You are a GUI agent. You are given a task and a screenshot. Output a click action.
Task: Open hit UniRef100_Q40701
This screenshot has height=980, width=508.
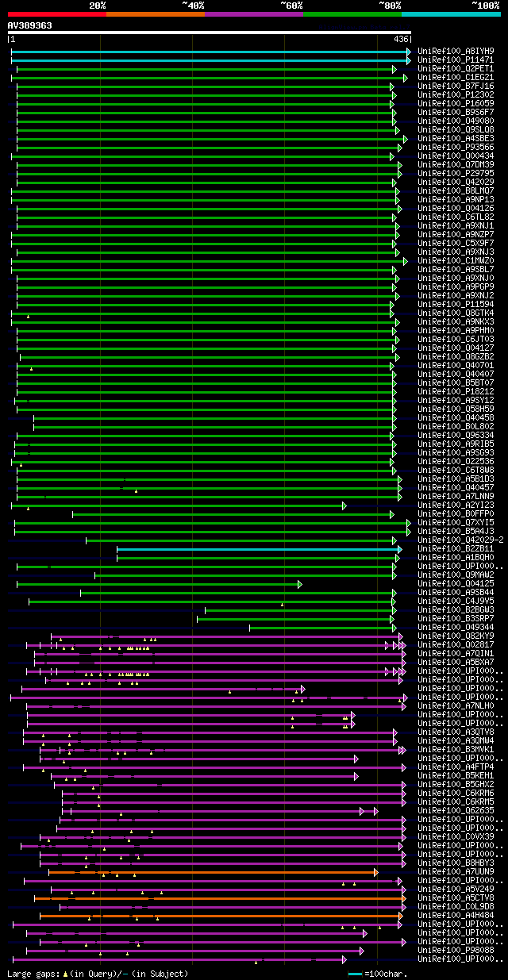click(x=457, y=365)
